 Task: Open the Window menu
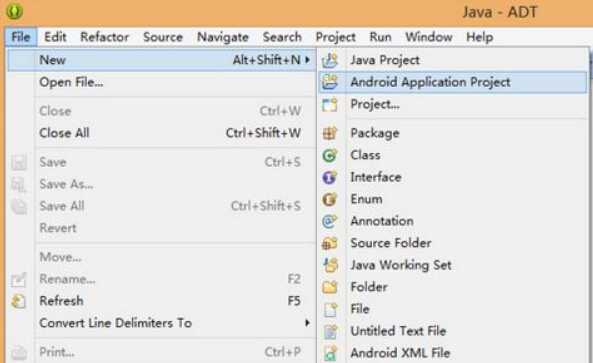tap(429, 37)
